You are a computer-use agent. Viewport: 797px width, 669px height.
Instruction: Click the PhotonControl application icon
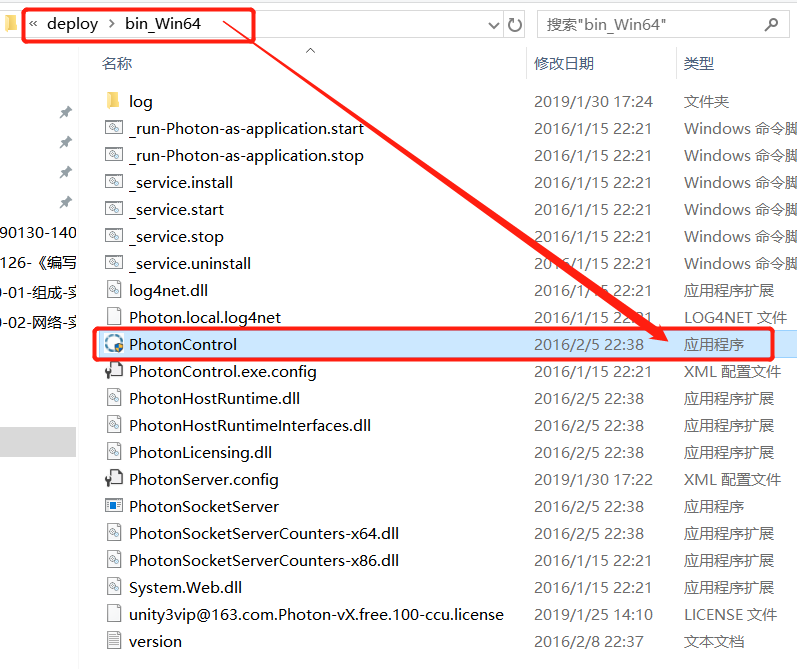(x=114, y=344)
